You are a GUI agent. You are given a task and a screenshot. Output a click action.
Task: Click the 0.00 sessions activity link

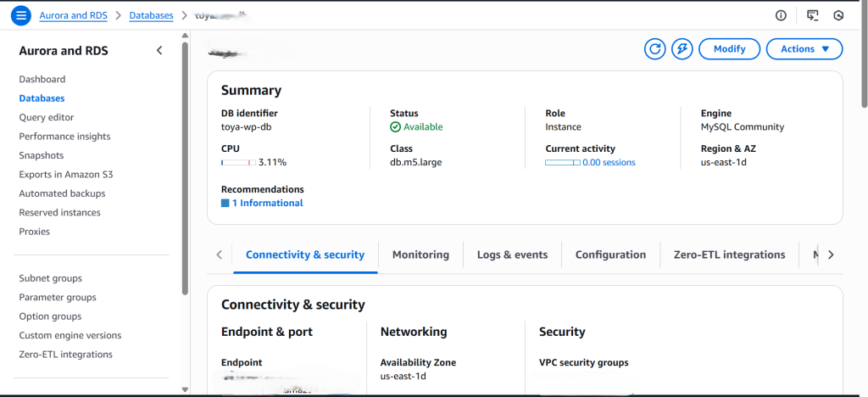(609, 162)
